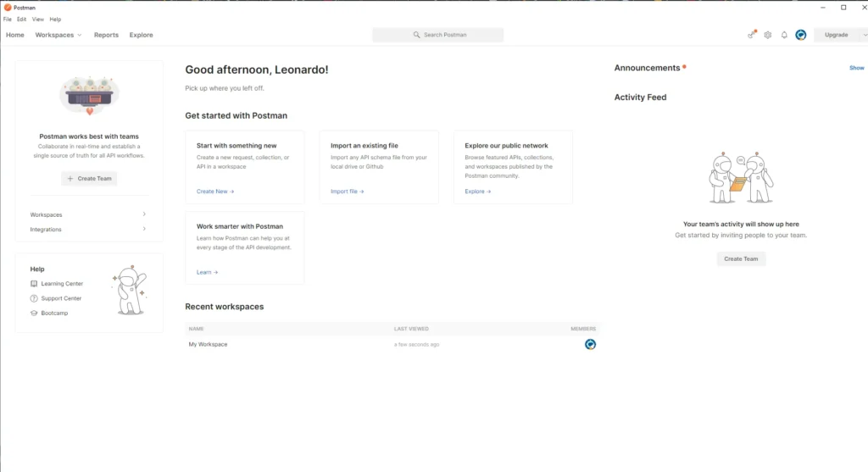Screen dimensions: 868x472
Task: Click the user avatar in header
Action: pos(800,35)
